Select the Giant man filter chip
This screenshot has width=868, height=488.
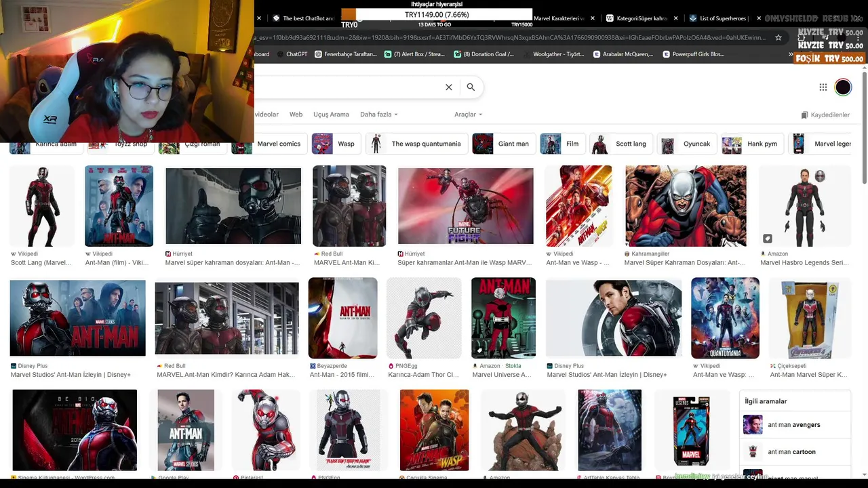(x=503, y=144)
